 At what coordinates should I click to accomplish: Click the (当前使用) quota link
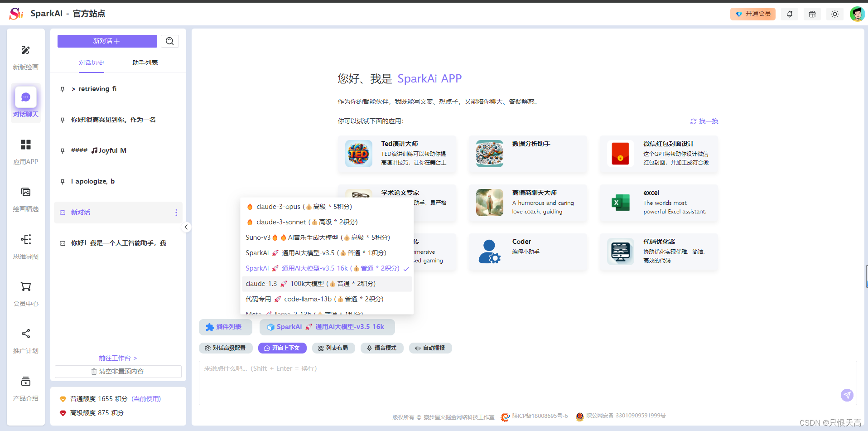146,399
